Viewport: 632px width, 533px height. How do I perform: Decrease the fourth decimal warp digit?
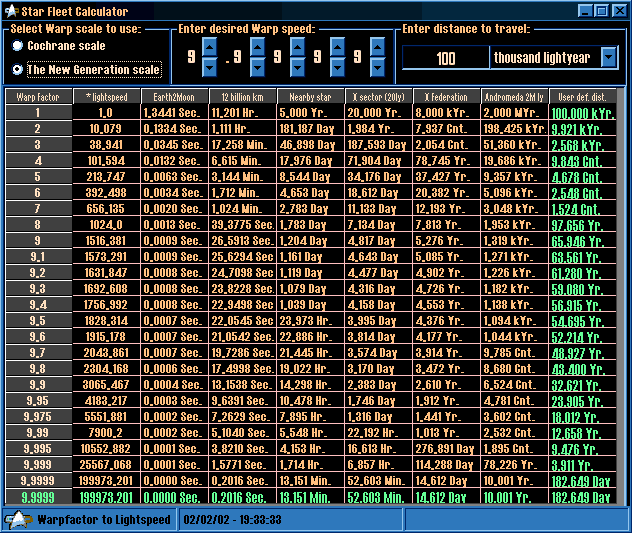(x=378, y=69)
